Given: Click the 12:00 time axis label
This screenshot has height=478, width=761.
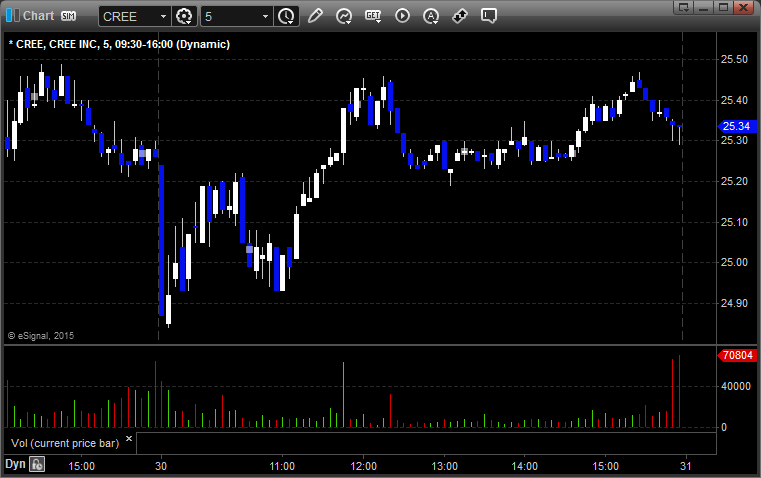Looking at the screenshot, I should [x=364, y=466].
